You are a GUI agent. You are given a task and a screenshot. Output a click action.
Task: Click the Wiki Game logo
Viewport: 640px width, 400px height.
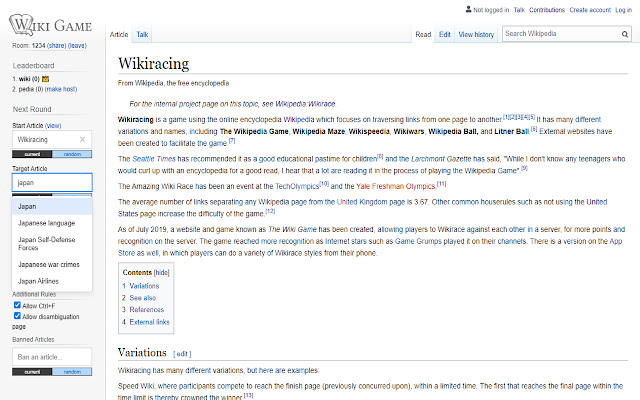[50, 25]
